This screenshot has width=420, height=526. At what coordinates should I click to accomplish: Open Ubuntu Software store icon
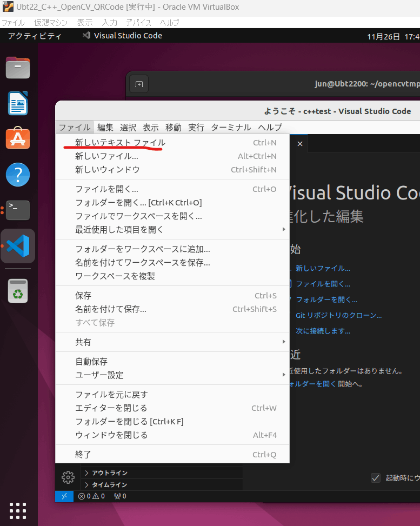(x=18, y=138)
